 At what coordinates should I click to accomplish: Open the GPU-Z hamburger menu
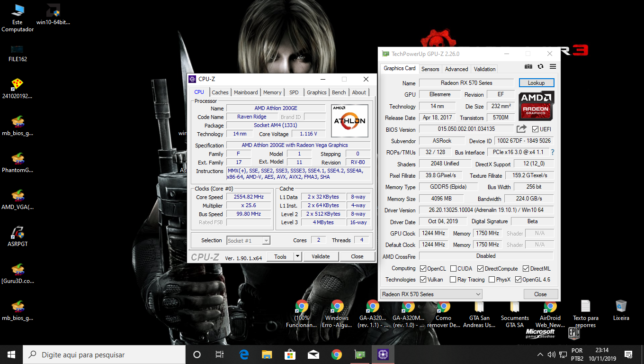coord(553,67)
